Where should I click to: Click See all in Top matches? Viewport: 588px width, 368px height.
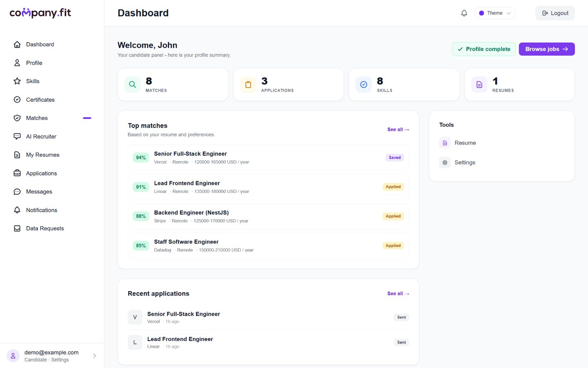[398, 130]
